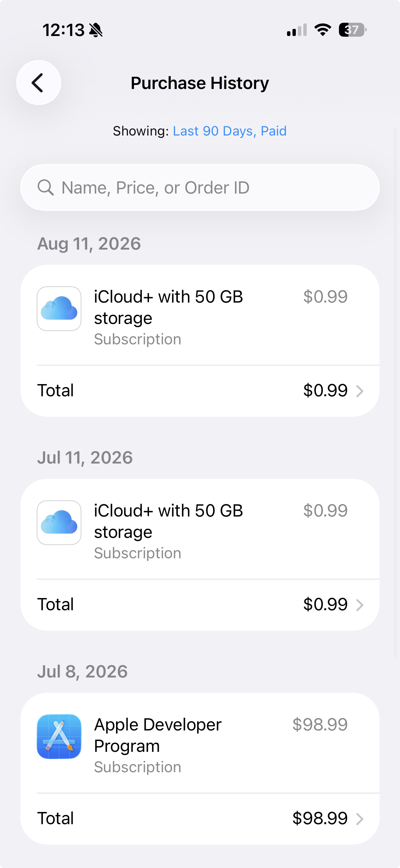Tap the Apple Developer Program app icon

[x=59, y=737]
